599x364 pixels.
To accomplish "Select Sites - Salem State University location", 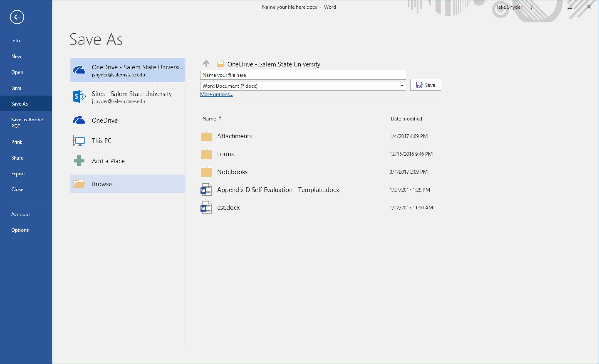I will pos(127,97).
